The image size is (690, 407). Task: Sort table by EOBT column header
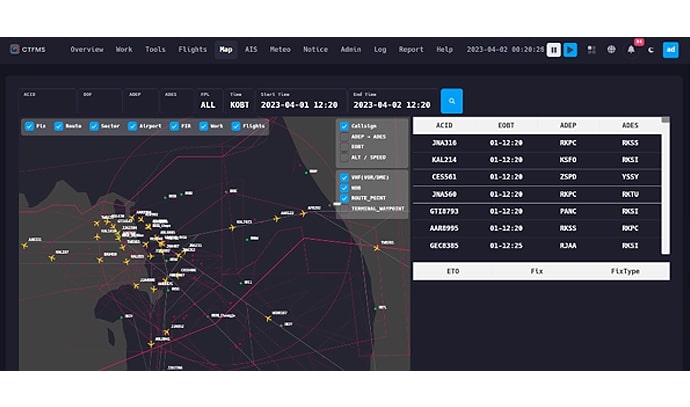(x=506, y=126)
